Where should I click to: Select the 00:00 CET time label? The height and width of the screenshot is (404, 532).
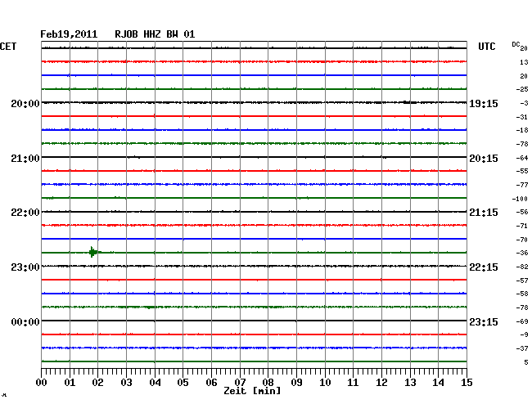[x=25, y=321]
